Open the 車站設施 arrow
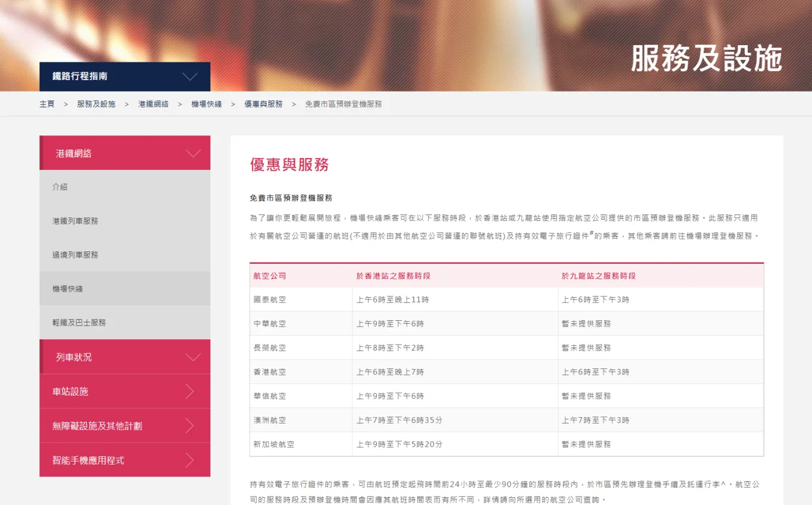This screenshot has height=505, width=812. point(190,392)
